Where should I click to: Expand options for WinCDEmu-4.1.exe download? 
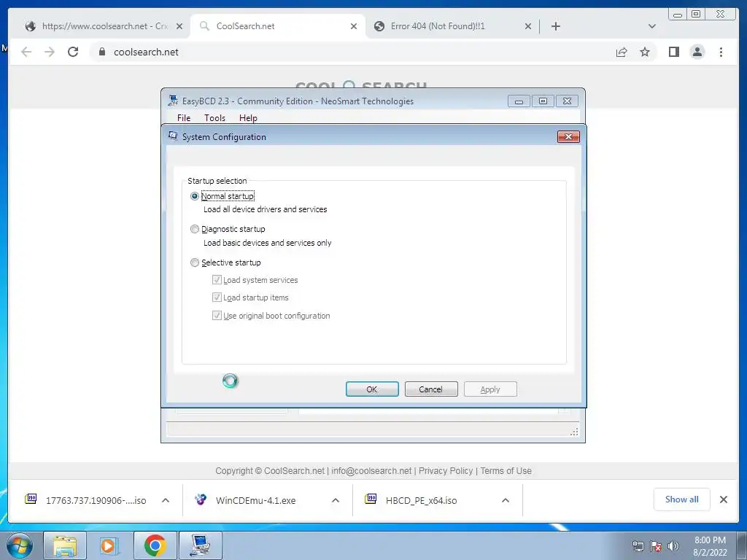pyautogui.click(x=336, y=500)
